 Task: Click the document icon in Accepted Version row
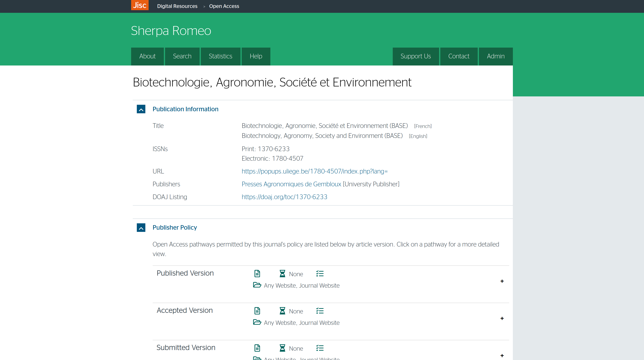257,311
